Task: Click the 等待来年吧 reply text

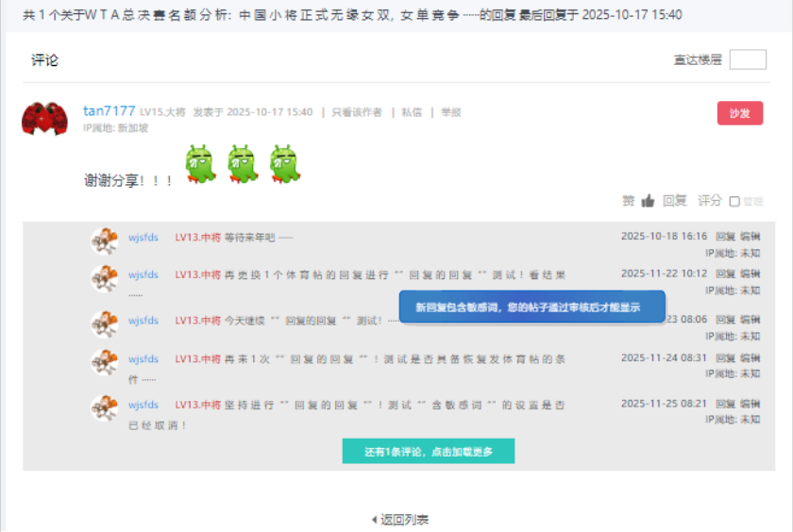Action: click(x=259, y=238)
